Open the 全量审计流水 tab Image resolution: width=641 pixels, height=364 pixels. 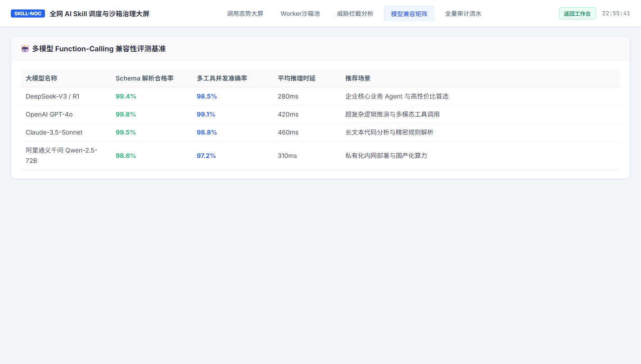pyautogui.click(x=463, y=13)
